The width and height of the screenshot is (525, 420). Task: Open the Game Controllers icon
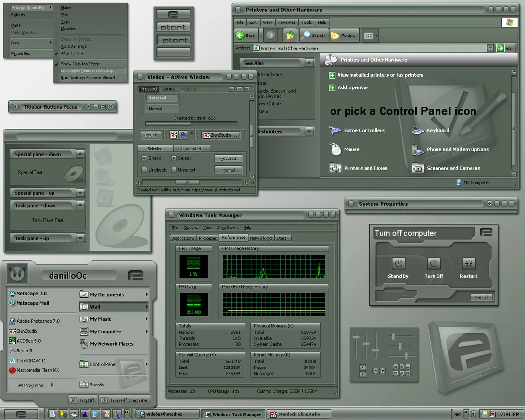pyautogui.click(x=335, y=130)
